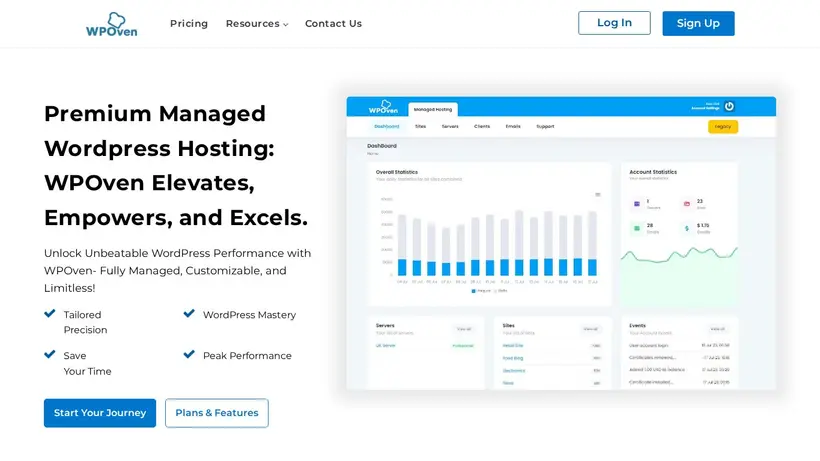Open the Food Blog site link
Viewport: 820px width, 461px height.
[512, 358]
